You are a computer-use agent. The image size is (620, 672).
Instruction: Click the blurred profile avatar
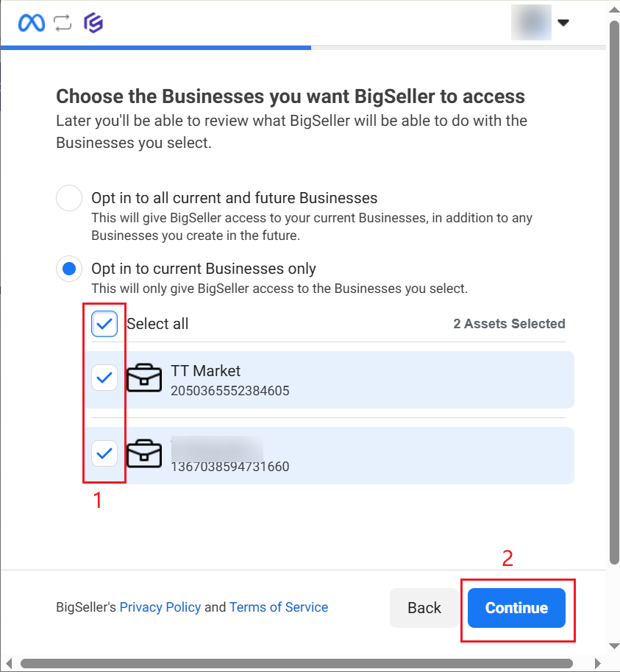pyautogui.click(x=531, y=22)
